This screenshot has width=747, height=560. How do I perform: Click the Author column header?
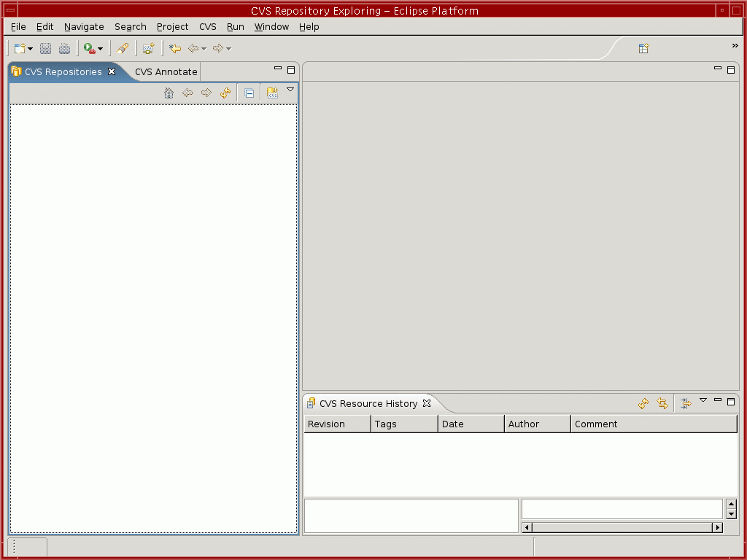coord(537,424)
